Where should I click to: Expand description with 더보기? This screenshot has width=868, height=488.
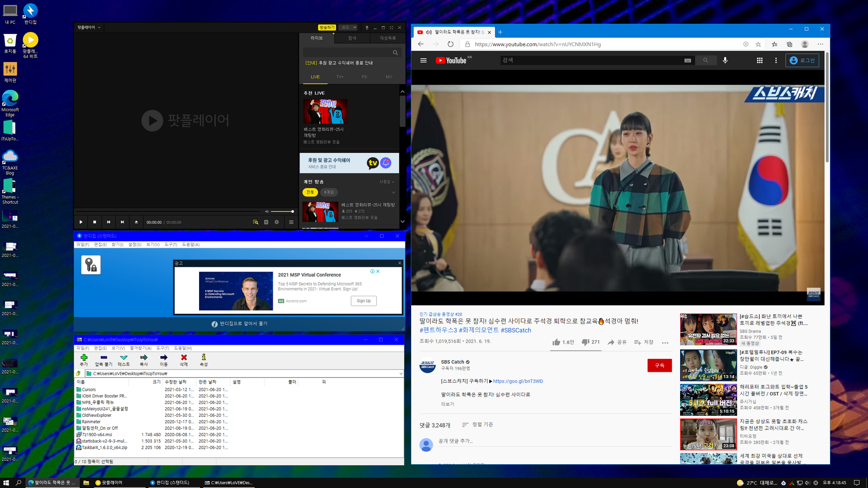click(x=448, y=404)
